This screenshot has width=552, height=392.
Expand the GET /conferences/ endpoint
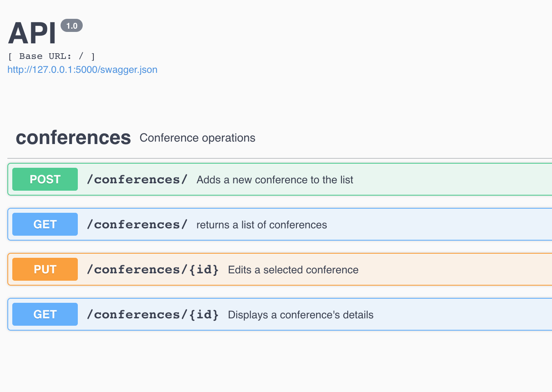[287, 224]
